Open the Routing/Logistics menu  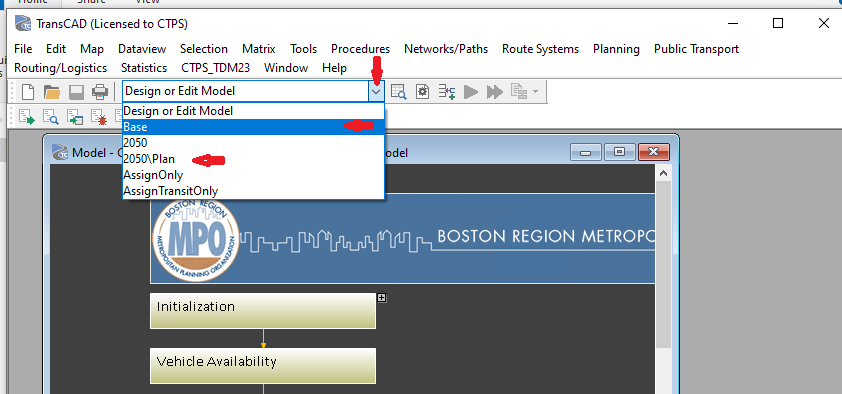pos(60,68)
